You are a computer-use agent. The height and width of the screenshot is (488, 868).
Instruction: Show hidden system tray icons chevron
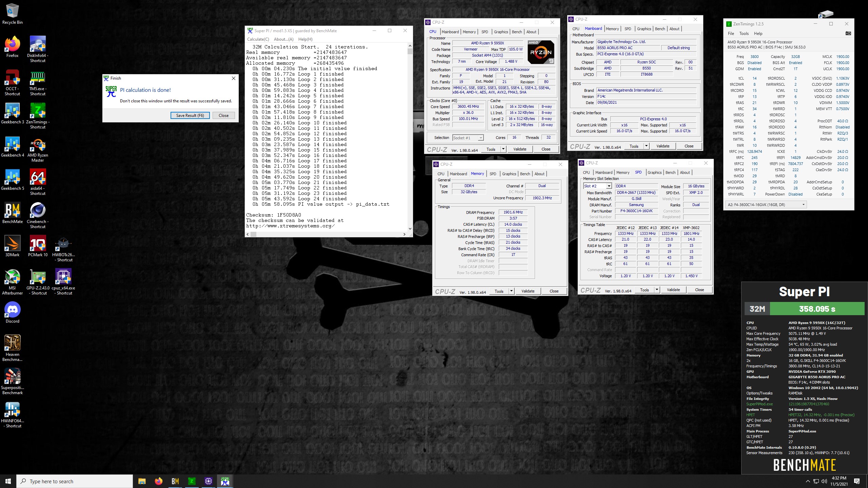click(x=808, y=481)
